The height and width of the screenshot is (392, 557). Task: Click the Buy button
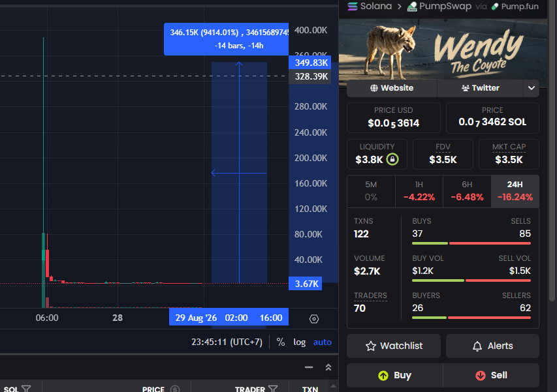click(394, 375)
